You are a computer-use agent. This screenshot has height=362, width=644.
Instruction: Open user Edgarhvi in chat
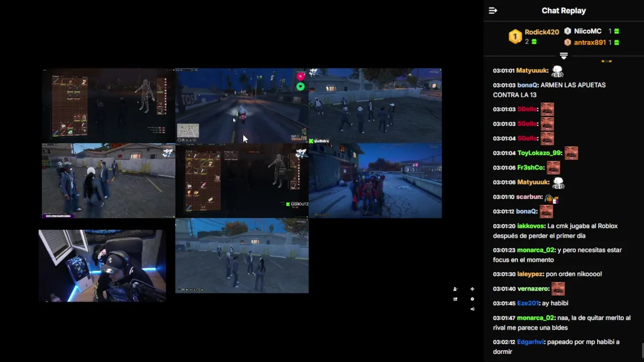click(x=531, y=342)
